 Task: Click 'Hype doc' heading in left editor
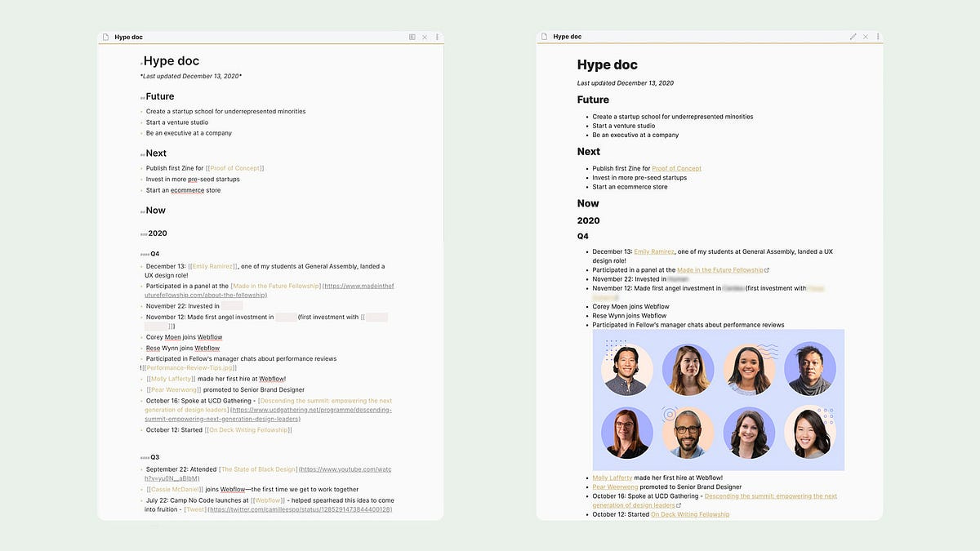click(x=171, y=61)
